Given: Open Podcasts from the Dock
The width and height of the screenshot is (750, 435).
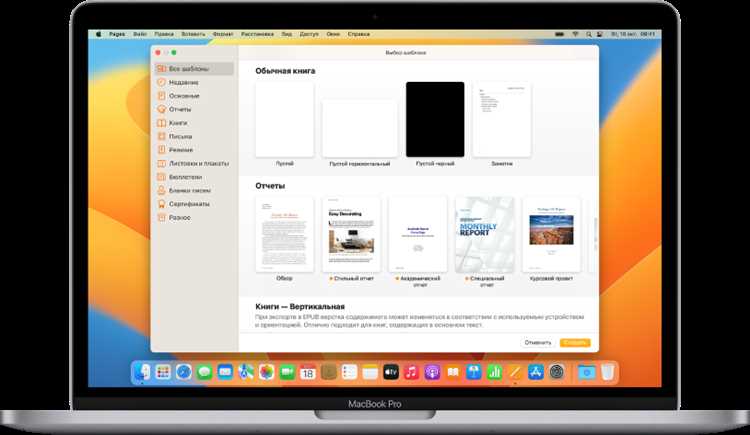Looking at the screenshot, I should tap(432, 372).
